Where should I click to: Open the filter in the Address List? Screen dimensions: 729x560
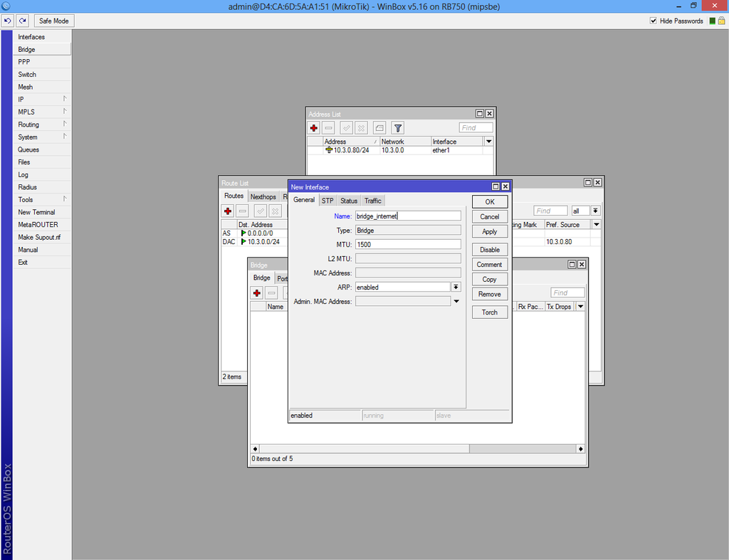[x=397, y=127]
